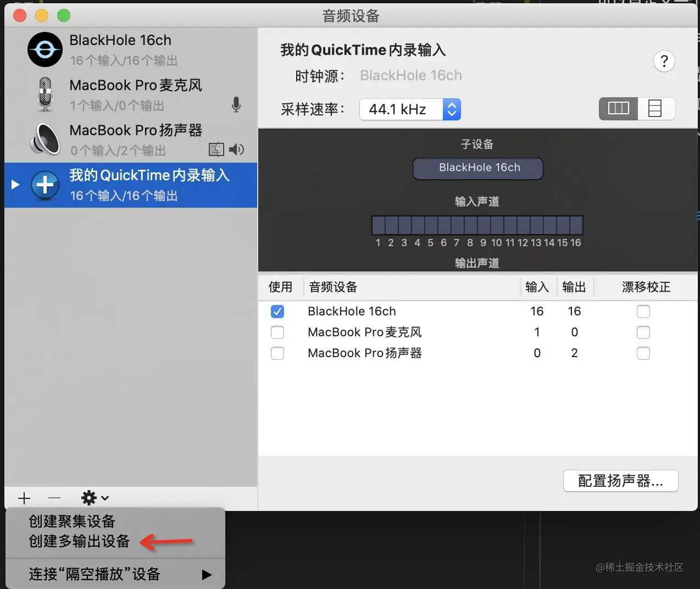Click the MacBook Pro麦克风 table row name
This screenshot has height=589, width=700.
pyautogui.click(x=365, y=332)
